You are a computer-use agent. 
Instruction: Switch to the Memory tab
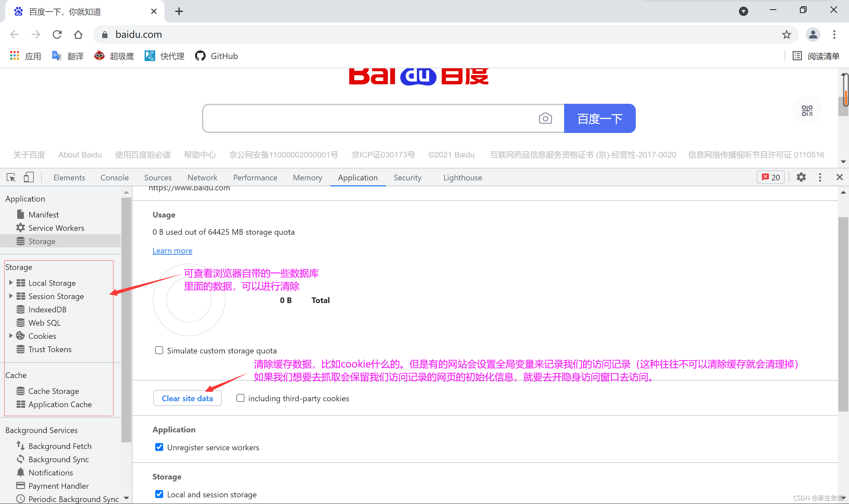pyautogui.click(x=307, y=178)
